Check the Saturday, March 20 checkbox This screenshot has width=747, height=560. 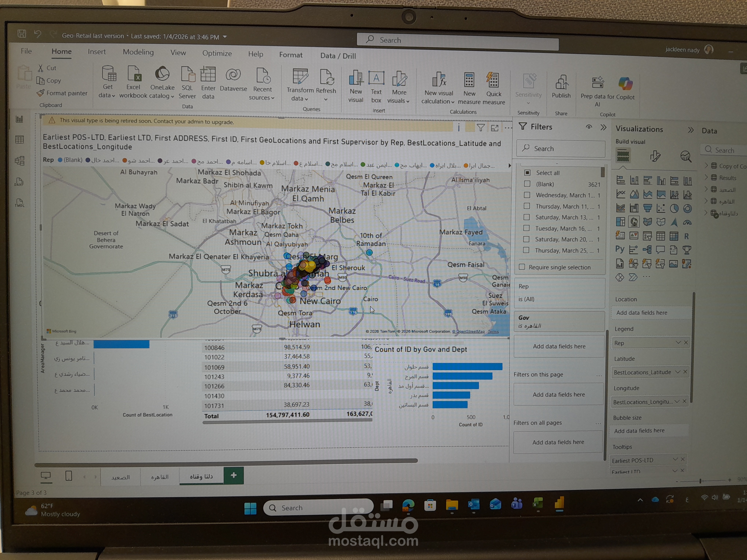[x=526, y=239]
